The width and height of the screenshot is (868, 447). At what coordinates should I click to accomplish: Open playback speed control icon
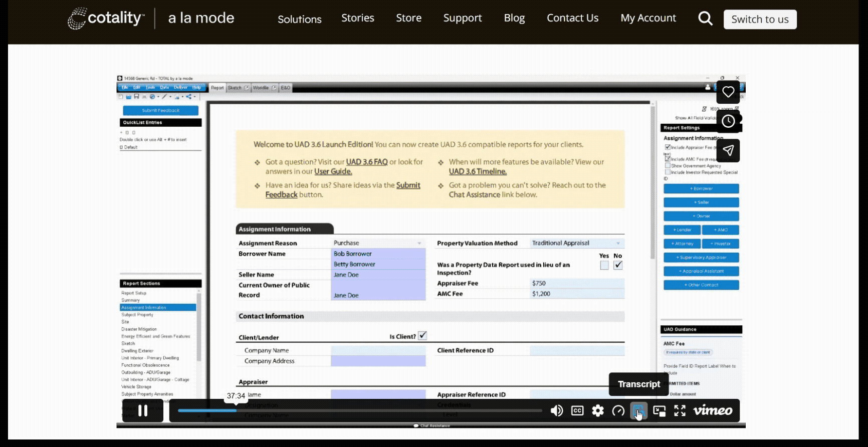click(x=618, y=411)
